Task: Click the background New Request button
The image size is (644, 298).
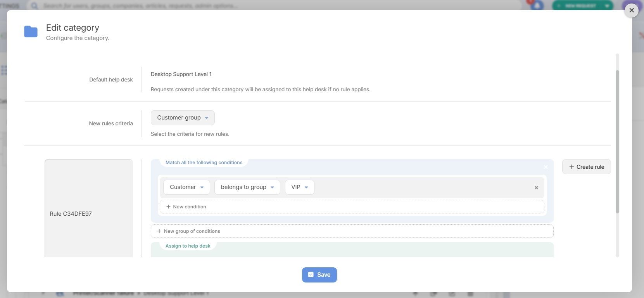Action: click(x=582, y=6)
